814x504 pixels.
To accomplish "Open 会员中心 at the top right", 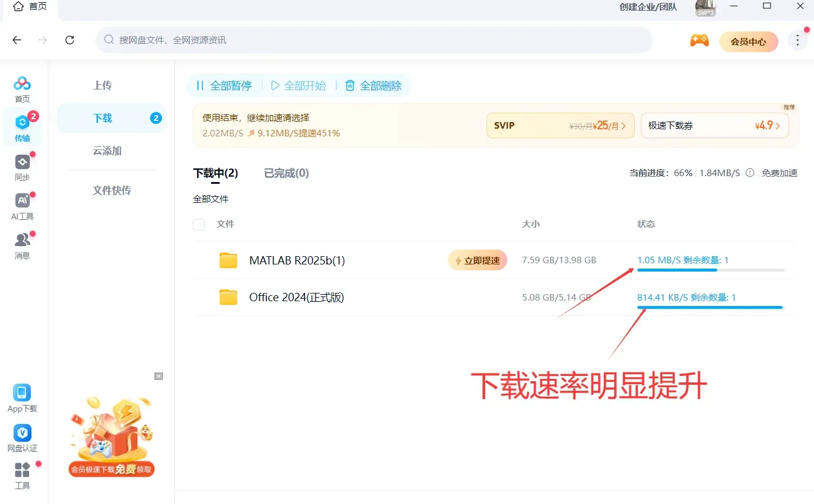I will (x=748, y=42).
